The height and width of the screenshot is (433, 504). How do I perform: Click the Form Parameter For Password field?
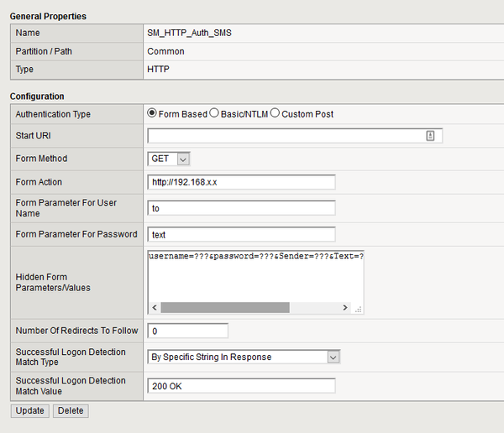pyautogui.click(x=241, y=234)
